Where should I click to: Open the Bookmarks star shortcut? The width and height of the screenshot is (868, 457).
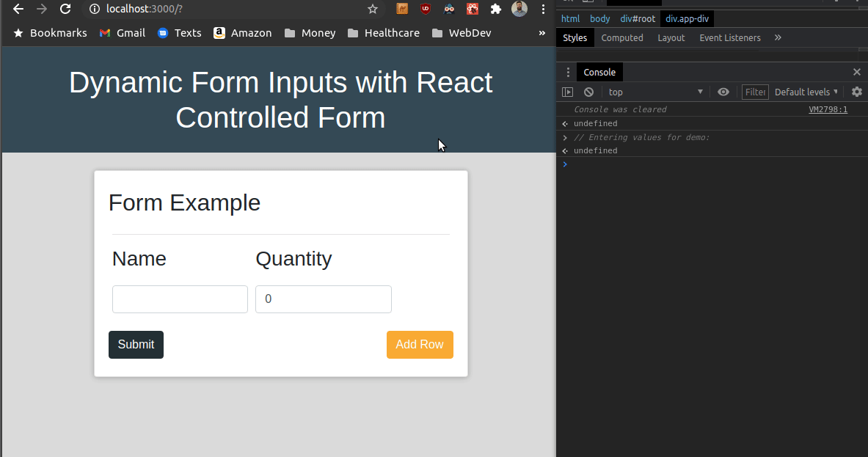pyautogui.click(x=50, y=33)
